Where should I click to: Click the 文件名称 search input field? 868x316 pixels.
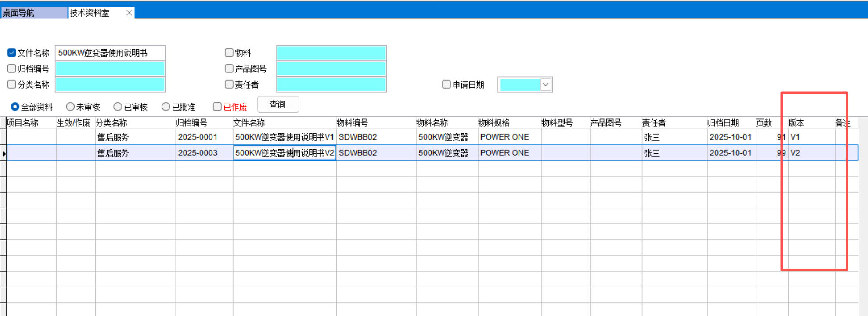110,53
